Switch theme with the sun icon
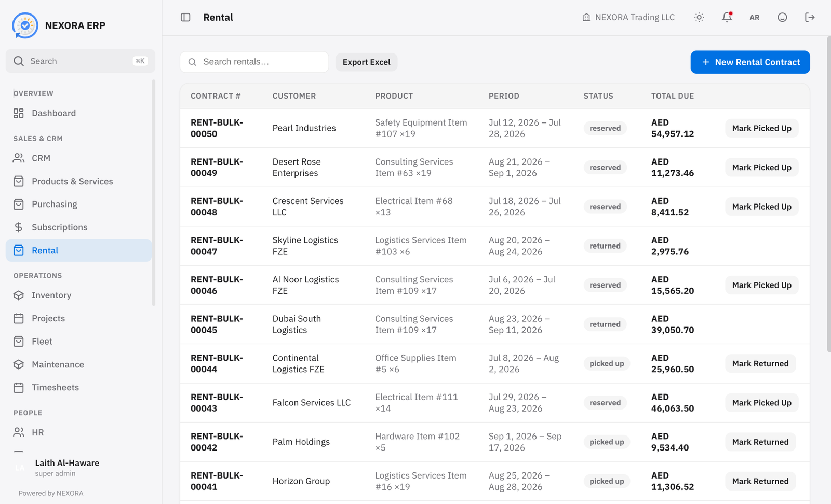Image resolution: width=831 pixels, height=504 pixels. coord(699,17)
